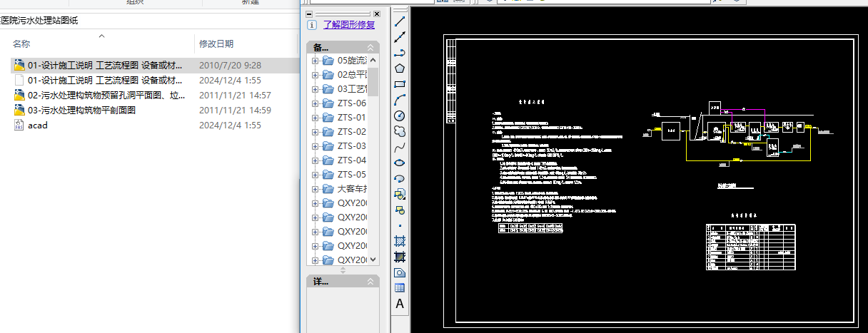The width and height of the screenshot is (868, 333).
Task: Select the Ellipse Arc tool
Action: click(x=400, y=178)
